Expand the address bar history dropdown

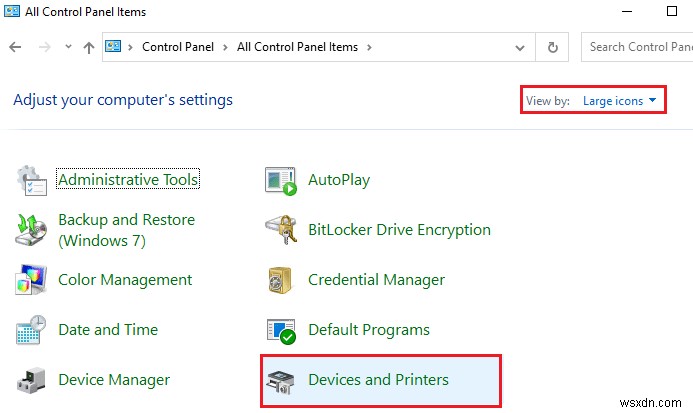point(520,47)
